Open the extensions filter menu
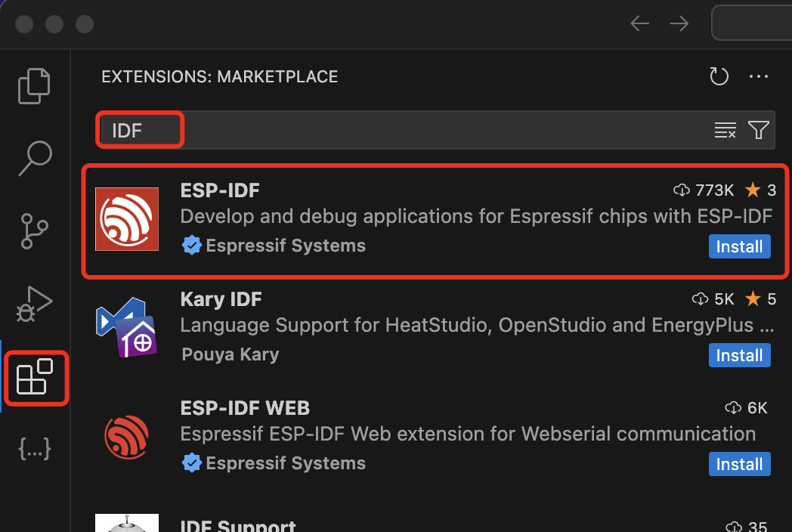The width and height of the screenshot is (792, 532). [758, 130]
